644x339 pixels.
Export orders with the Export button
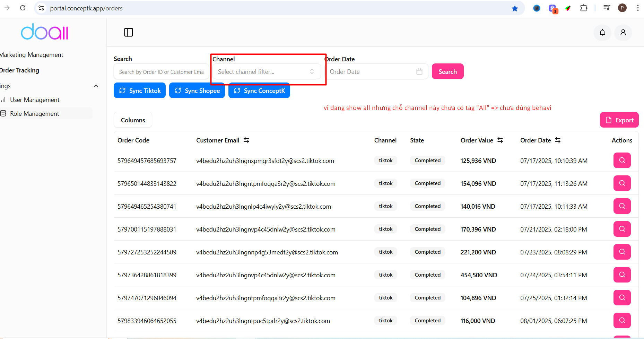point(619,120)
